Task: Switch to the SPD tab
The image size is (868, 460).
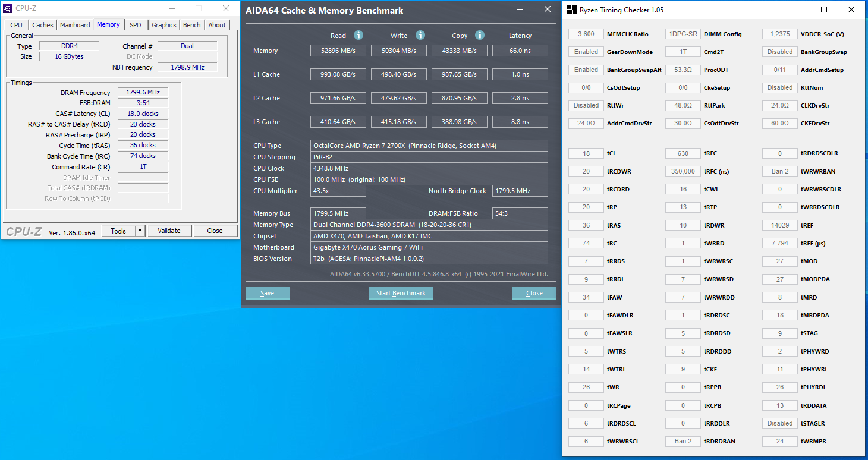Action: (x=136, y=25)
